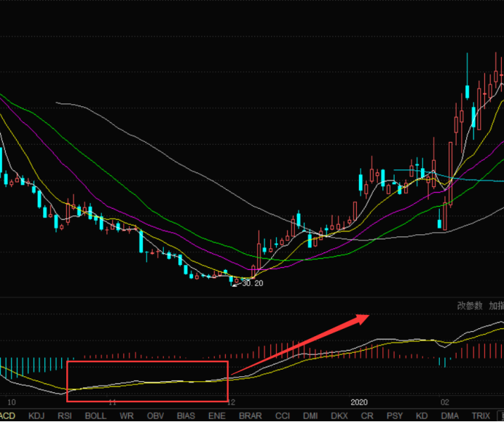Click the 30.20 lowest price label

(x=251, y=283)
